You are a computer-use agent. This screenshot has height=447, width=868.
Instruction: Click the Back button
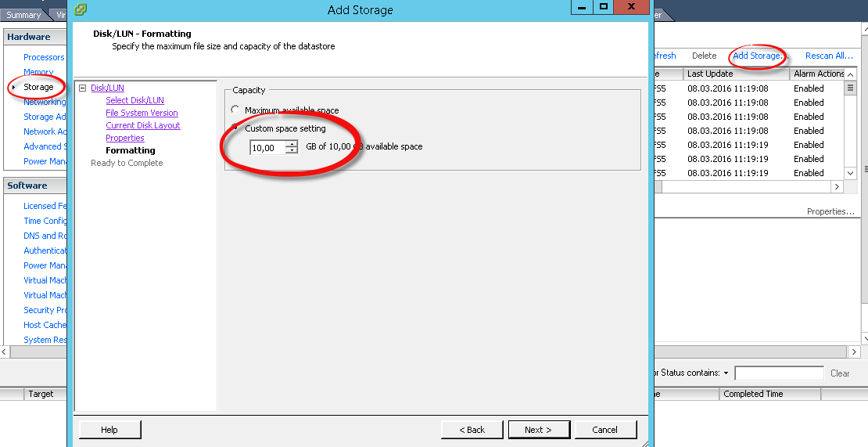(x=472, y=429)
